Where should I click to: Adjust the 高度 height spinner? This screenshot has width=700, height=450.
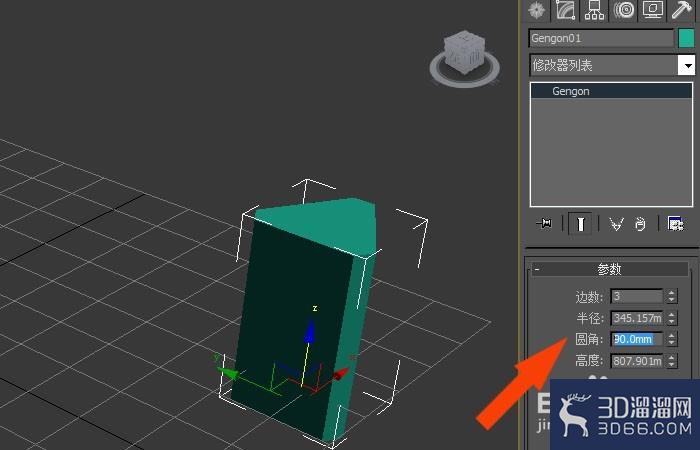pyautogui.click(x=672, y=361)
